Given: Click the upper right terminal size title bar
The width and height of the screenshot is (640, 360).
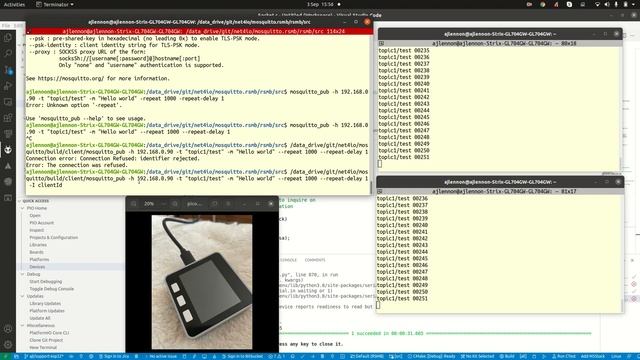Looking at the screenshot, I should point(500,43).
